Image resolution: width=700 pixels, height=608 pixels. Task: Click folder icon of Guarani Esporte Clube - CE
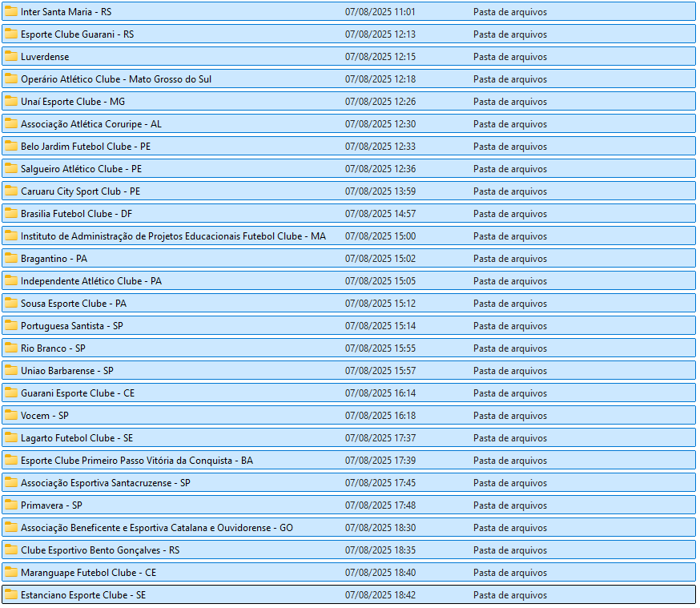click(x=10, y=393)
